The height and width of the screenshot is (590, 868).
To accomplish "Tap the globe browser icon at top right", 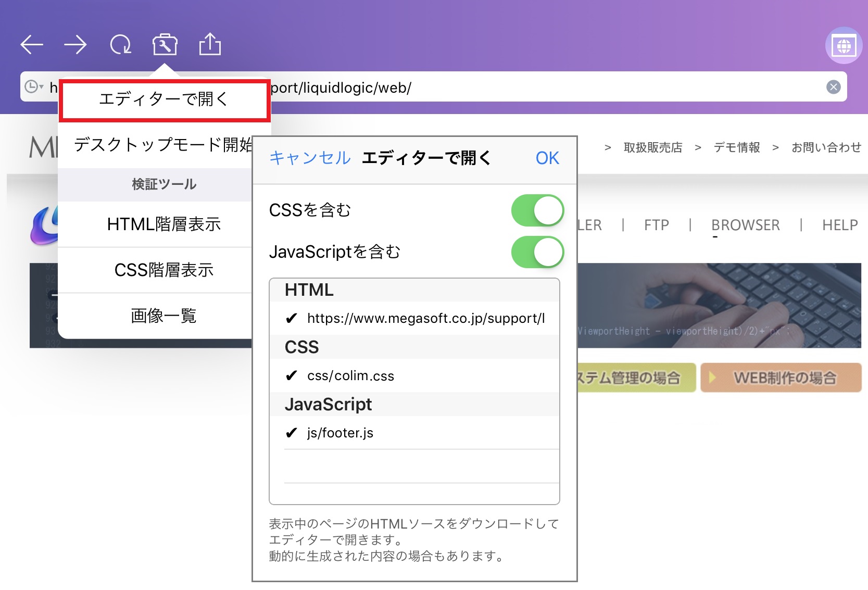I will pos(842,45).
